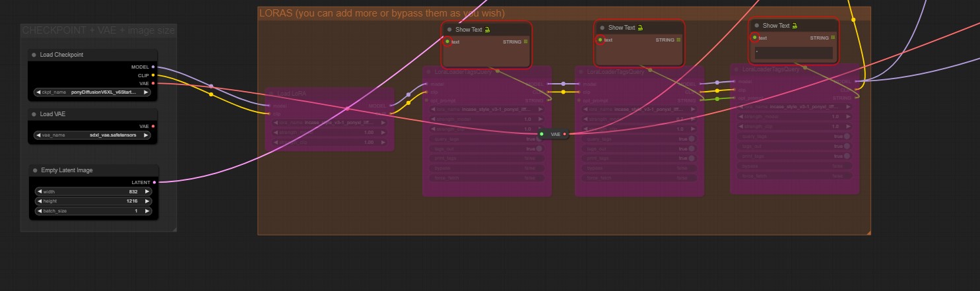Select the CHECKPOINT + VAE + image size title
Image resolution: width=980 pixels, height=291 pixels.
point(98,30)
